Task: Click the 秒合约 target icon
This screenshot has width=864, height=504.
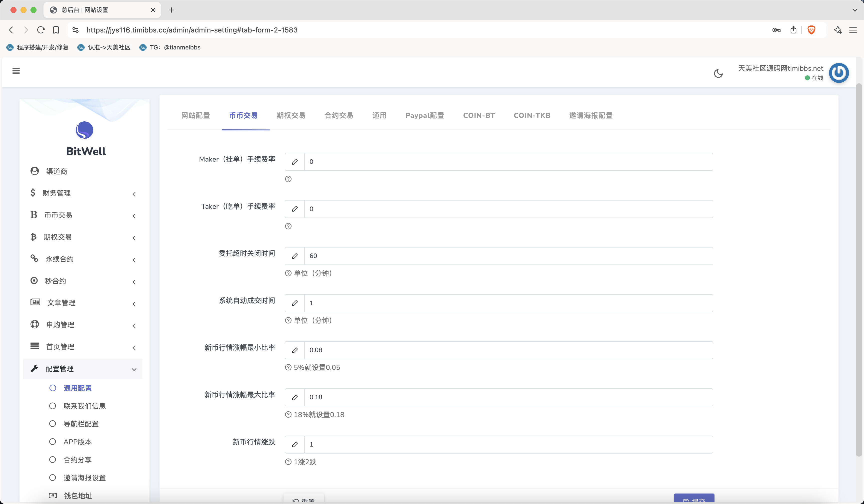Action: point(34,281)
